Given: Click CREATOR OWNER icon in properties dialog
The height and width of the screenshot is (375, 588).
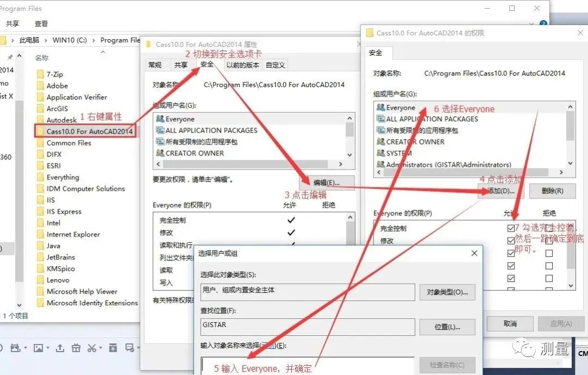Looking at the screenshot, I should (160, 153).
